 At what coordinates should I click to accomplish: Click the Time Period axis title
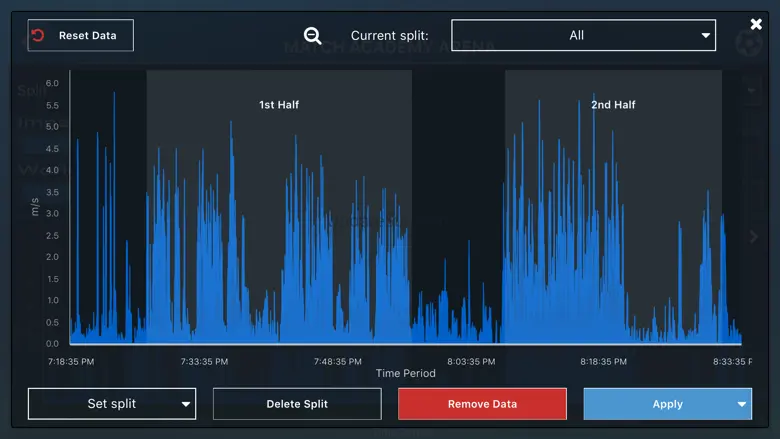(405, 373)
